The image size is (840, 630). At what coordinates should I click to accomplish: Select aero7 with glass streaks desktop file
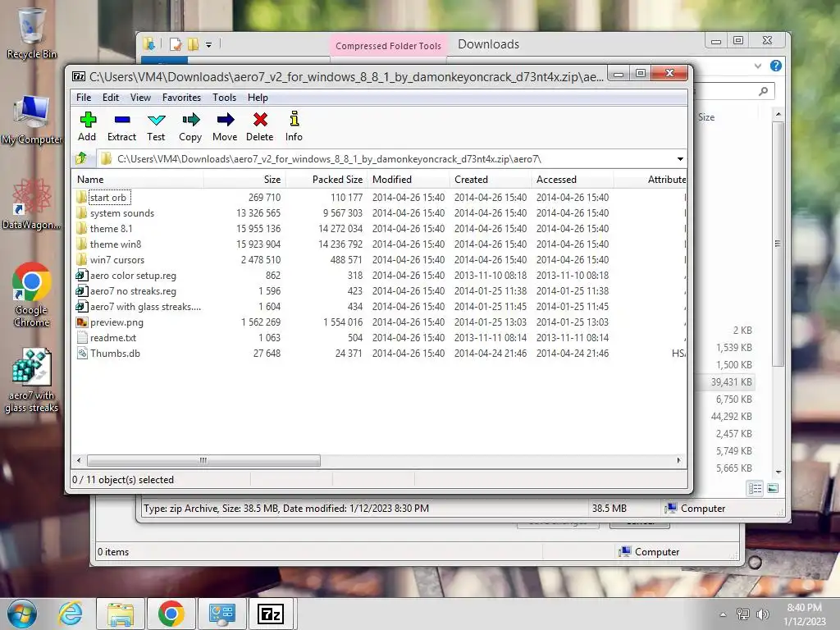click(x=32, y=381)
